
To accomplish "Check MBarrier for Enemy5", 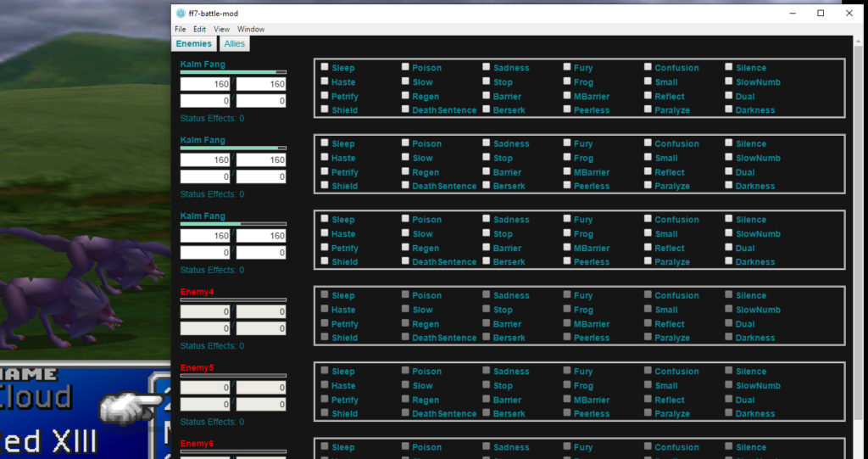I will click(567, 399).
